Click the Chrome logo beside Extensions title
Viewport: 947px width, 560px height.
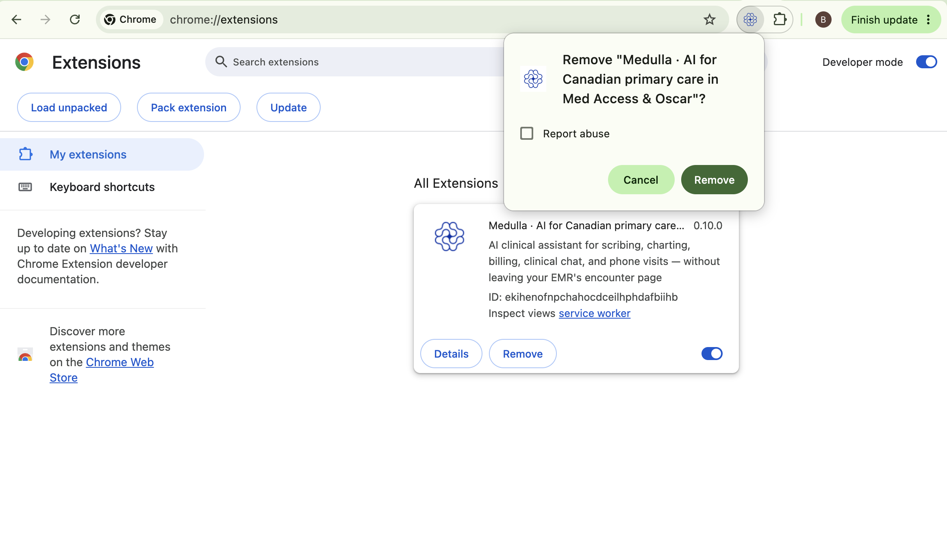tap(24, 62)
